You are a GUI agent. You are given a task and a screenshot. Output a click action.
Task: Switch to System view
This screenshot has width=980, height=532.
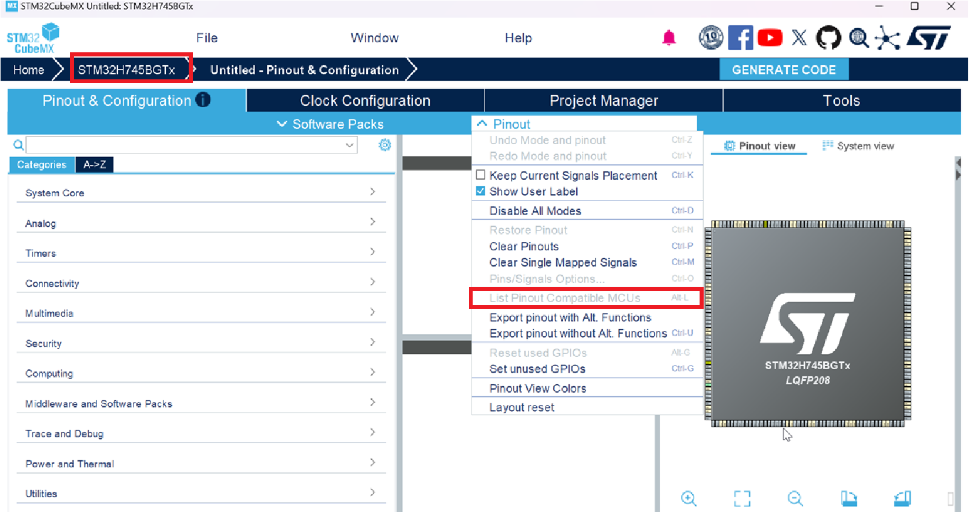pyautogui.click(x=858, y=146)
